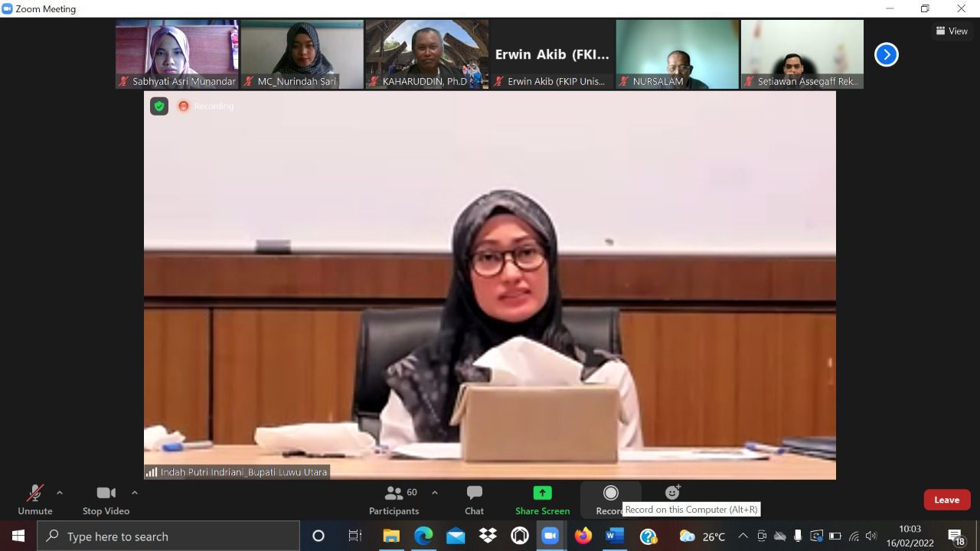
Task: Expand video options arrow beside Stop Video
Action: coord(135,493)
